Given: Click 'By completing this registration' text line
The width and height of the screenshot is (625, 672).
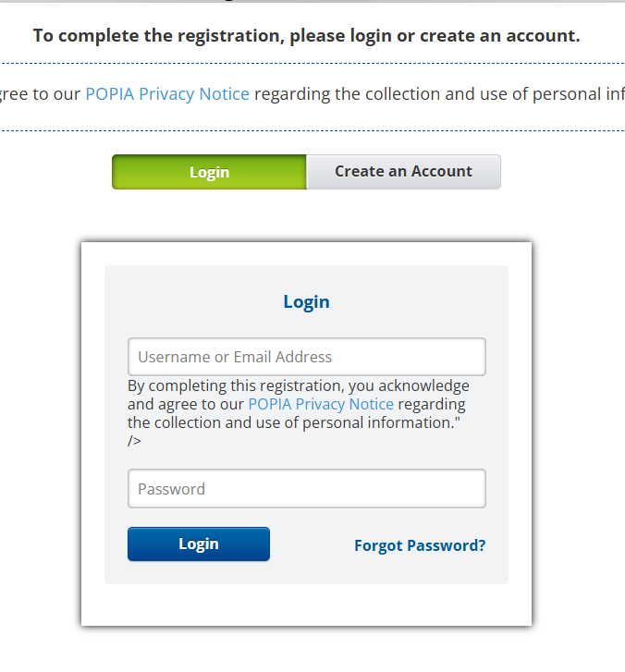Looking at the screenshot, I should (298, 386).
